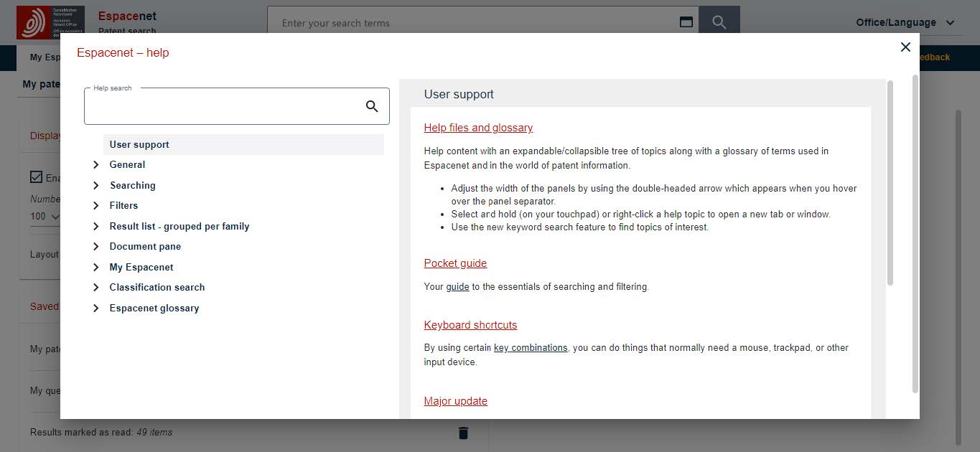
Task: Click the Help search magnifier icon
Action: 372,106
